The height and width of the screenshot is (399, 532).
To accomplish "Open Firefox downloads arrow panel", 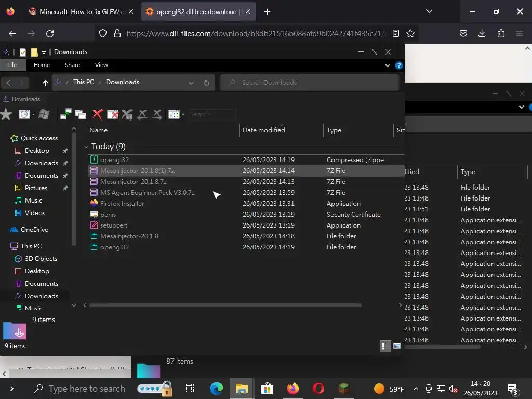I will coord(482,33).
